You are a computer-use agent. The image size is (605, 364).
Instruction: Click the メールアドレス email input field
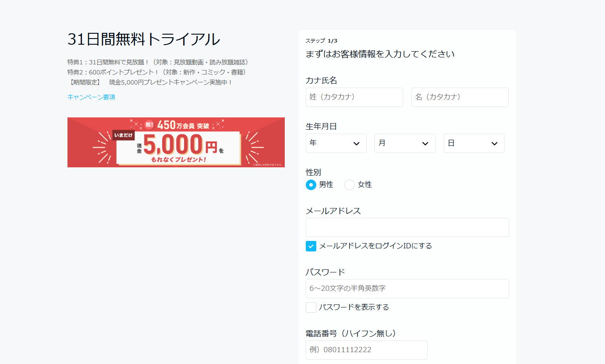(407, 227)
